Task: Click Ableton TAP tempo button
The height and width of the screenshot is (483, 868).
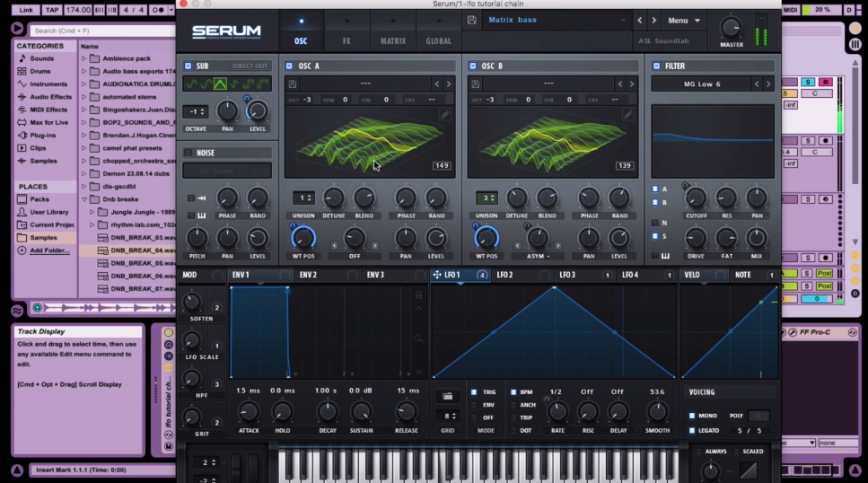Action: 52,10
